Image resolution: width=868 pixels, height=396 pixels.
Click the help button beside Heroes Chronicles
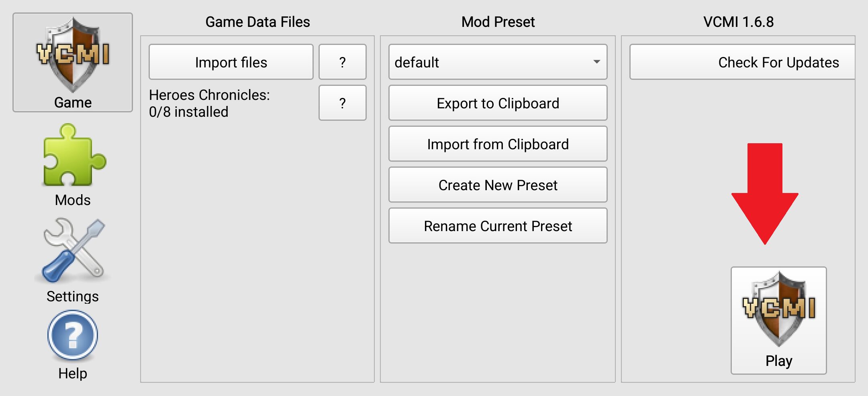(x=342, y=103)
